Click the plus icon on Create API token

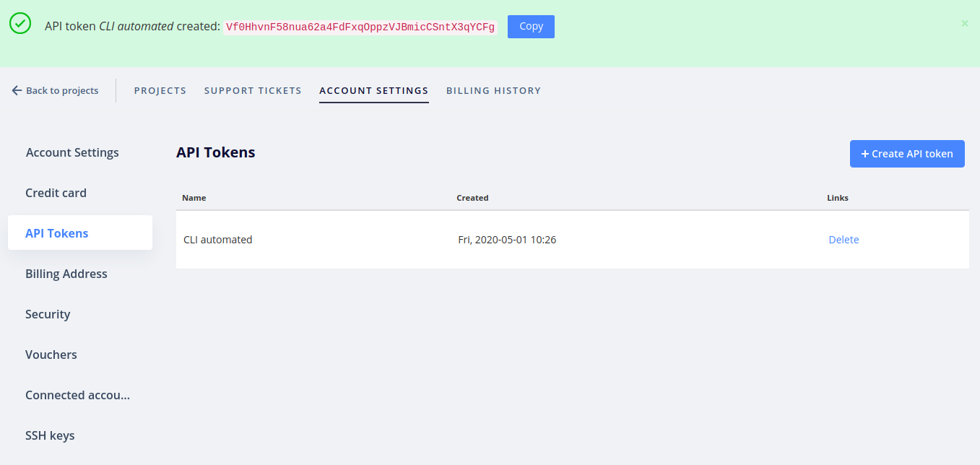(x=866, y=153)
